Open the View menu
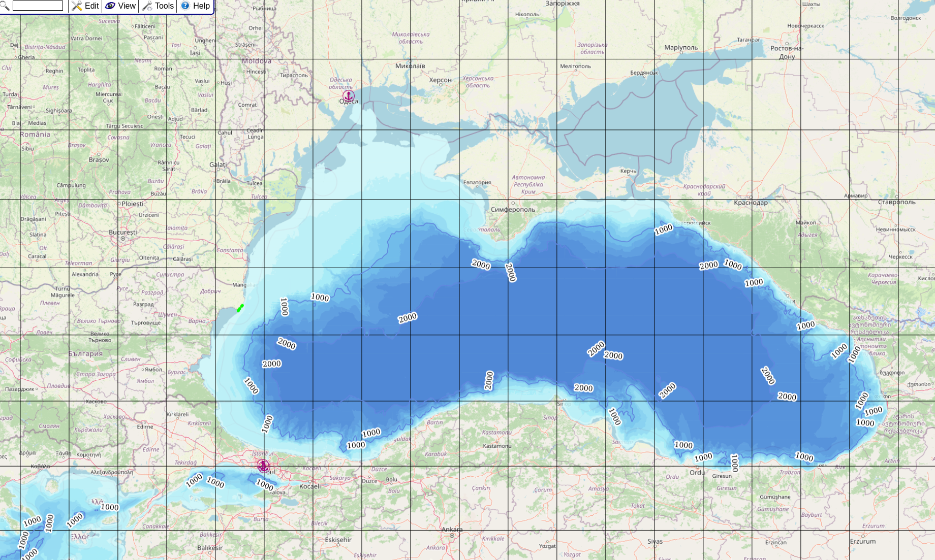This screenshot has height=560, width=935. point(120,6)
